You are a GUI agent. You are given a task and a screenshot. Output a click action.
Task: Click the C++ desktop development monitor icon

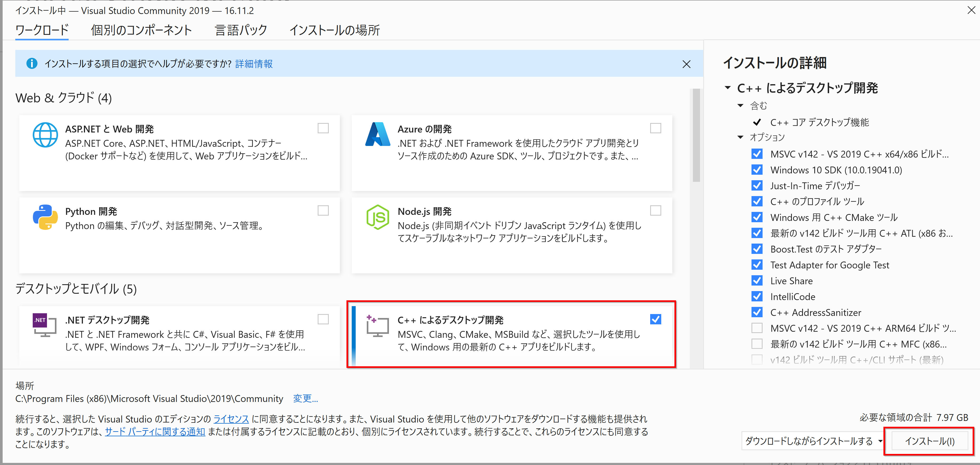[x=377, y=326]
